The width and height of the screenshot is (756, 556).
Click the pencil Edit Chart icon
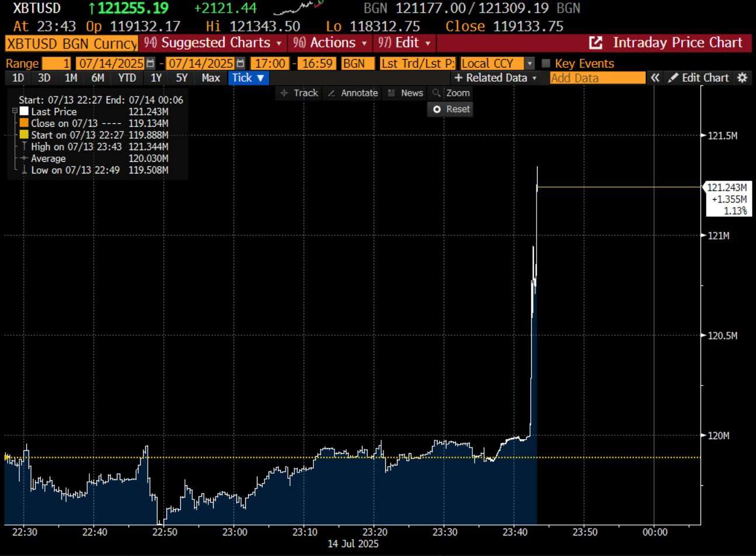pos(673,78)
